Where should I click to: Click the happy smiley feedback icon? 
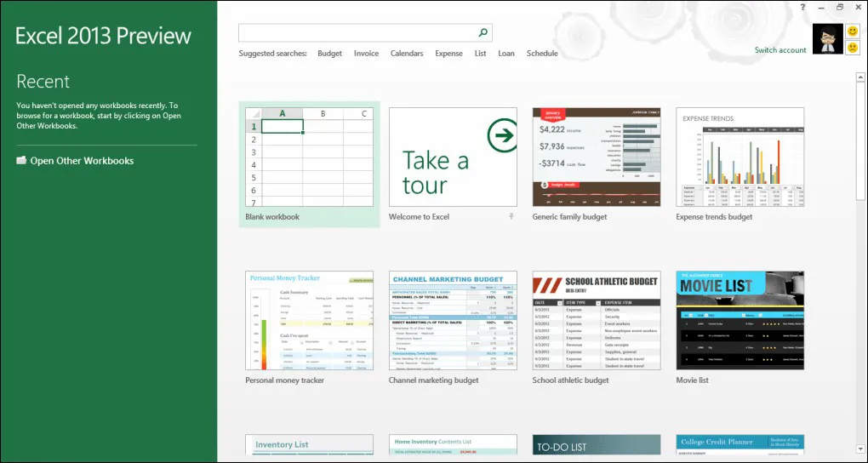853,31
